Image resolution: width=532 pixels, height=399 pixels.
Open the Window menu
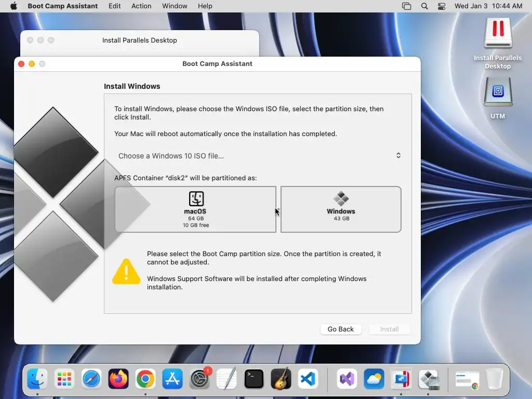click(175, 6)
